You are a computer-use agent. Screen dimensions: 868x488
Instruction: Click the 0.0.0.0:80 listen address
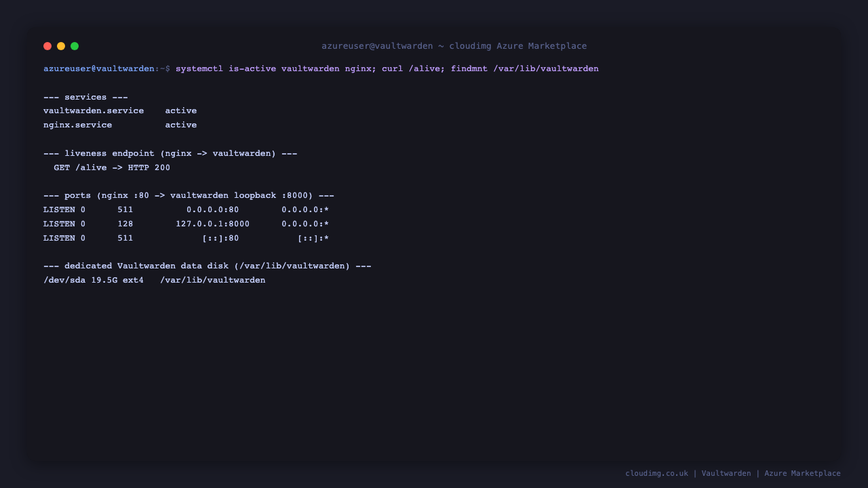213,209
